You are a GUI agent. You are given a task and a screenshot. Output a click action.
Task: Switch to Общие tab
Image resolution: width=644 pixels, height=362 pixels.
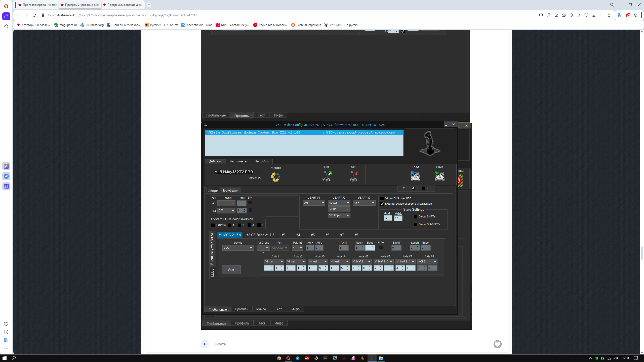pyautogui.click(x=213, y=191)
